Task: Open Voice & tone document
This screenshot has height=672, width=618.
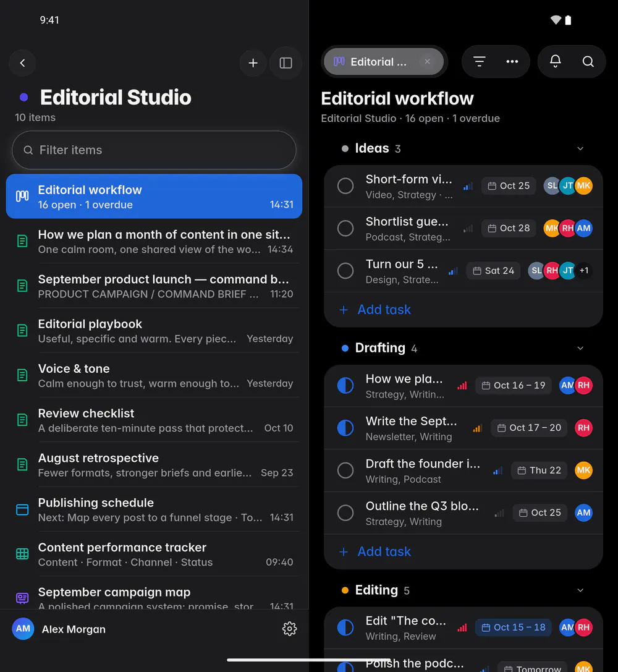Action: (x=154, y=375)
